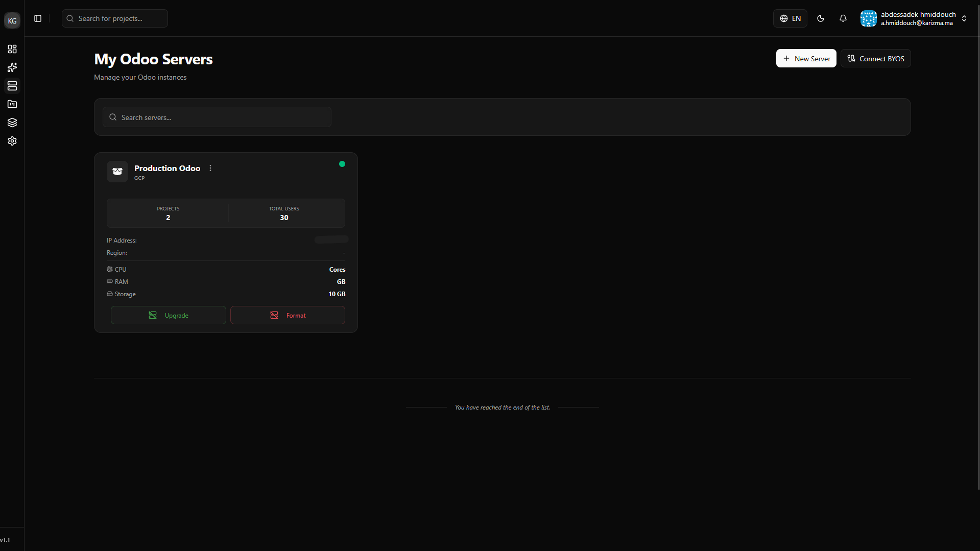This screenshot has height=551, width=980.
Task: Click the CPU chip icon
Action: pos(110,269)
